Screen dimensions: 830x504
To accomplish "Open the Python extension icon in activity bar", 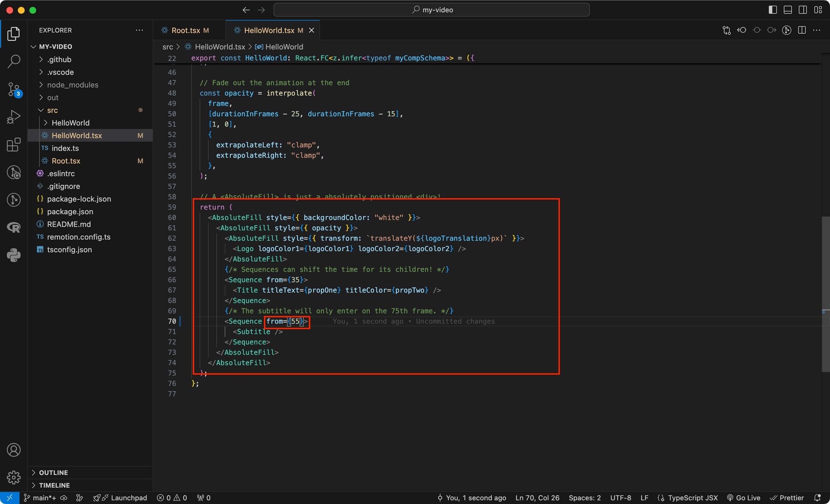I will 14,255.
